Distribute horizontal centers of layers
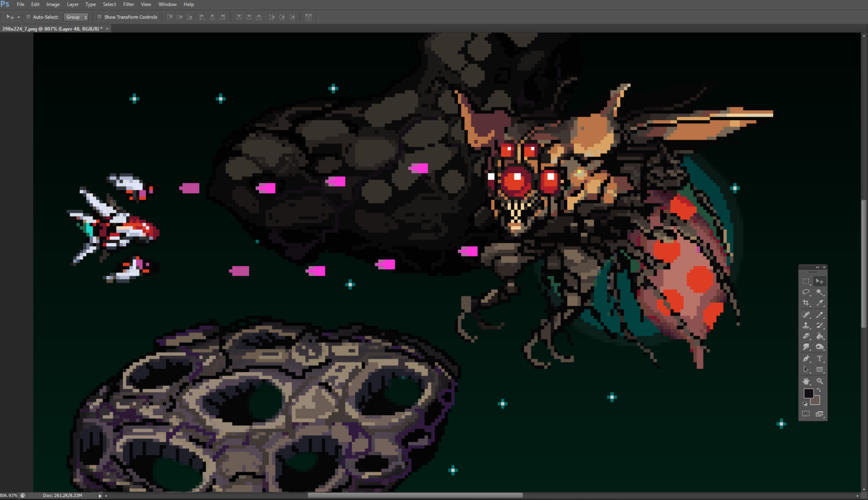 coord(282,17)
